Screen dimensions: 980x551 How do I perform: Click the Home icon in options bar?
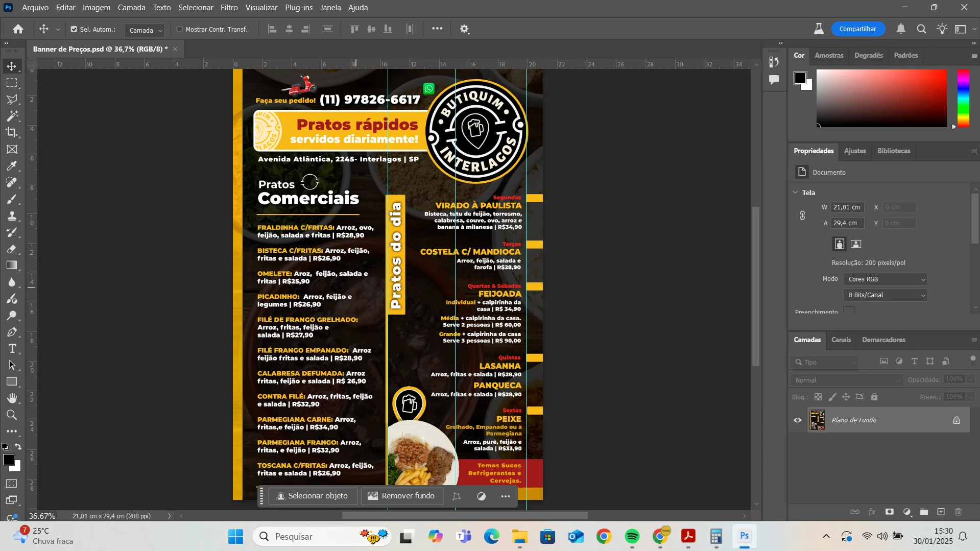[18, 29]
